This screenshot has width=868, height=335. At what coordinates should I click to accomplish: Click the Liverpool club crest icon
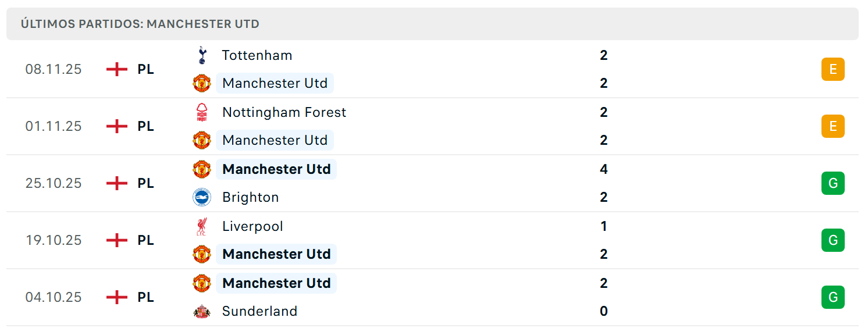click(x=202, y=226)
